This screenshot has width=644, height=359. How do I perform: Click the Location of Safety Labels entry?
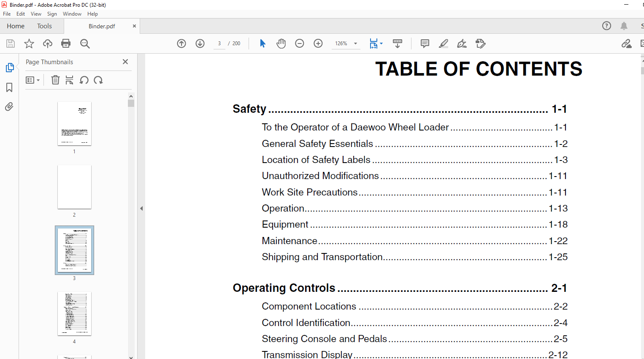coord(415,160)
